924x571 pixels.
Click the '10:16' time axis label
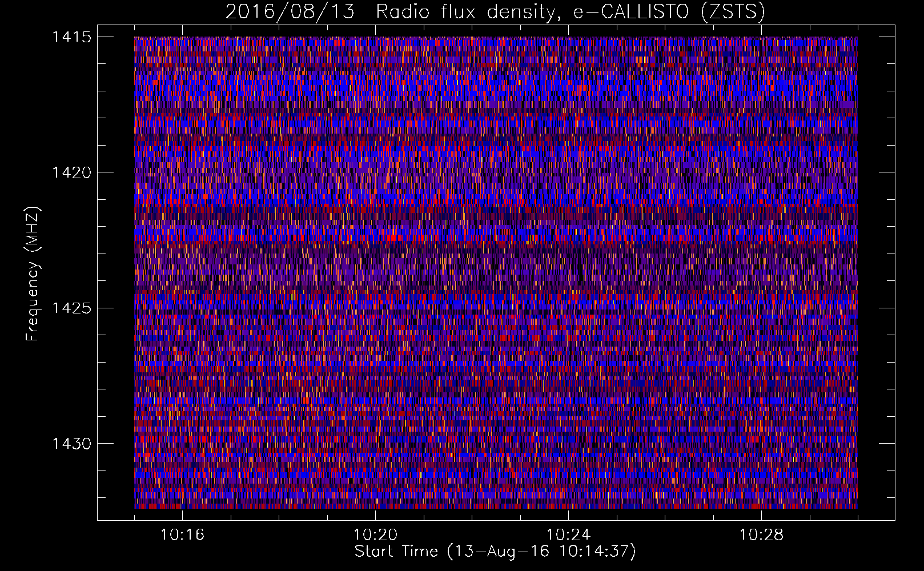(x=182, y=535)
